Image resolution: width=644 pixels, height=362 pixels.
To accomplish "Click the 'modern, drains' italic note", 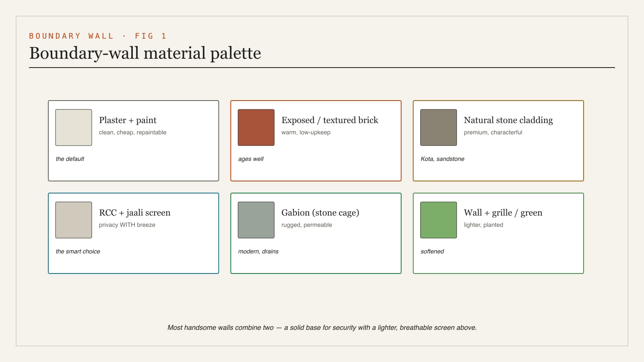I will point(258,251).
